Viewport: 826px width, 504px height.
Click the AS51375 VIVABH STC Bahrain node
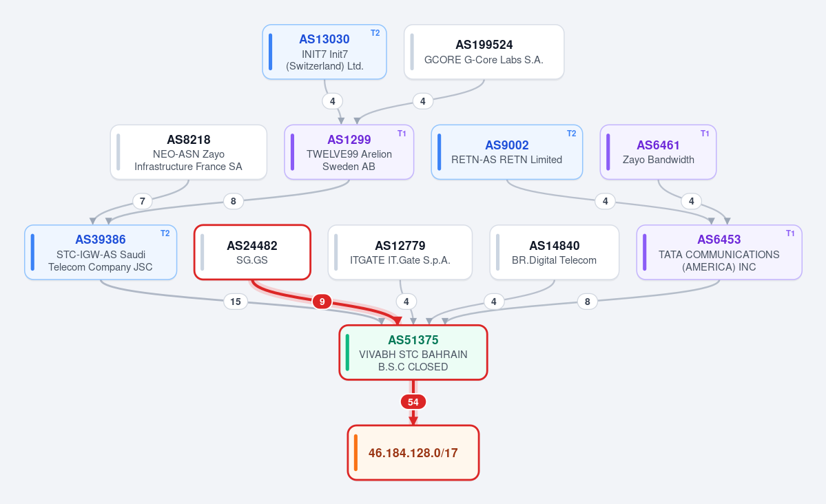click(x=413, y=353)
